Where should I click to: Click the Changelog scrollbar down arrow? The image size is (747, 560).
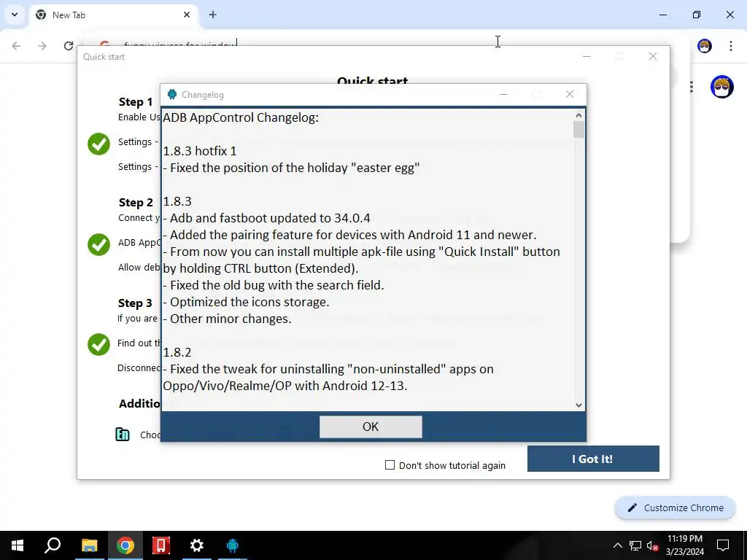578,405
